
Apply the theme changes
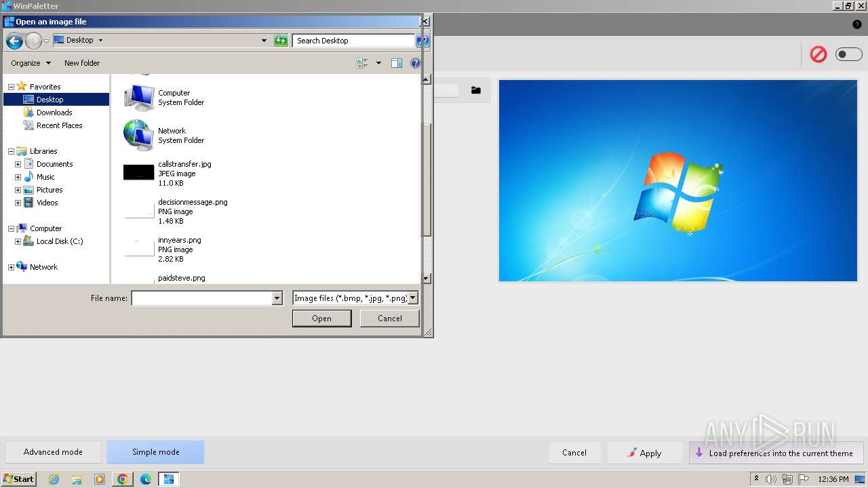(x=645, y=453)
